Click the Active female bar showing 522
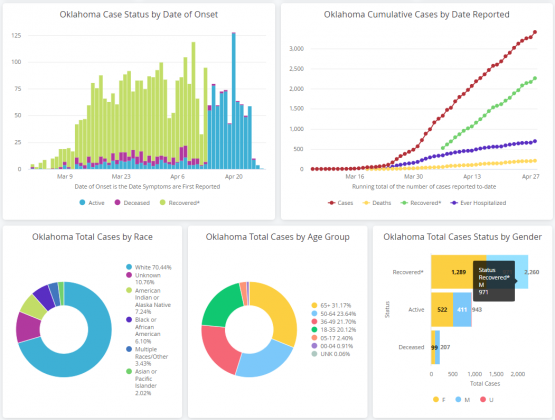 click(442, 310)
